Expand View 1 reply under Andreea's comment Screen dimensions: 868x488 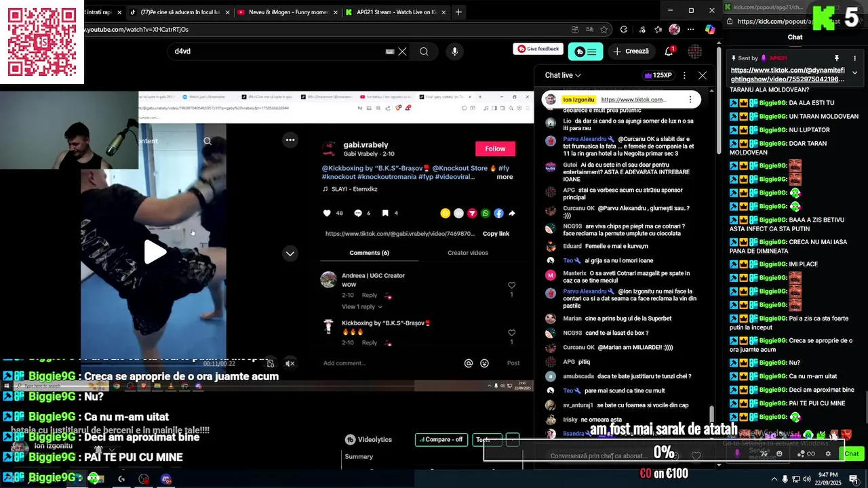362,307
